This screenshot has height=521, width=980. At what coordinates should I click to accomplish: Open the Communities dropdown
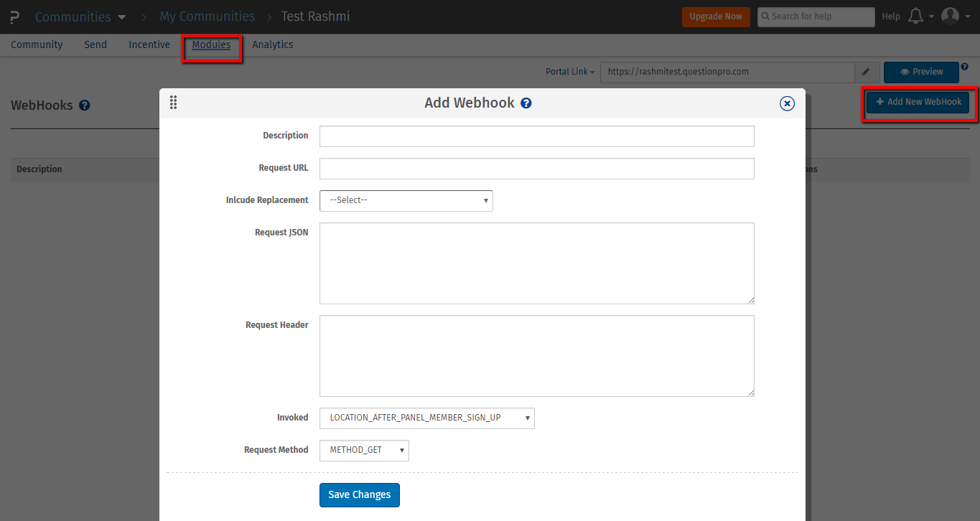tap(80, 17)
